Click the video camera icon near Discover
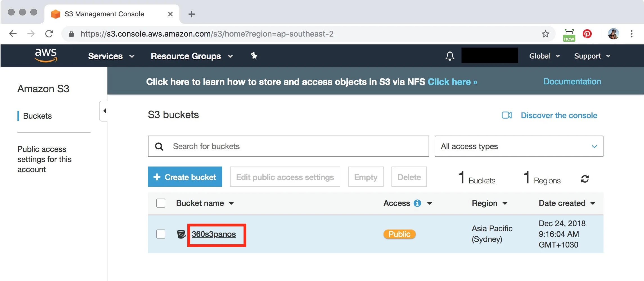 tap(507, 115)
